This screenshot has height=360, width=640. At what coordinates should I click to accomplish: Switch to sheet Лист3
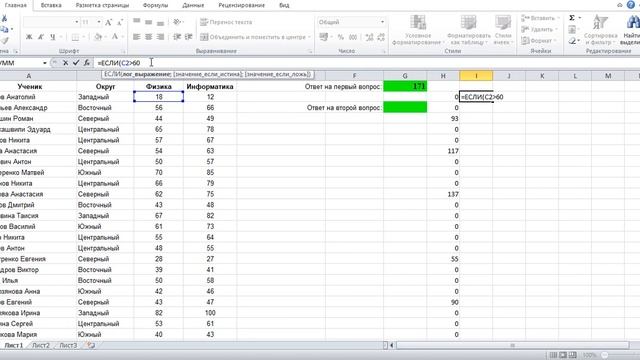point(68,345)
